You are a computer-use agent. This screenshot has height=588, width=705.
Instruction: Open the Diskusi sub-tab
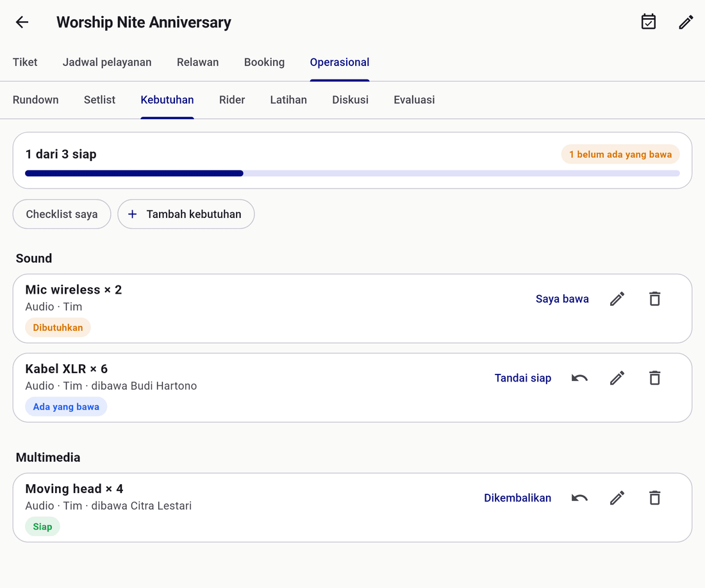tap(350, 100)
